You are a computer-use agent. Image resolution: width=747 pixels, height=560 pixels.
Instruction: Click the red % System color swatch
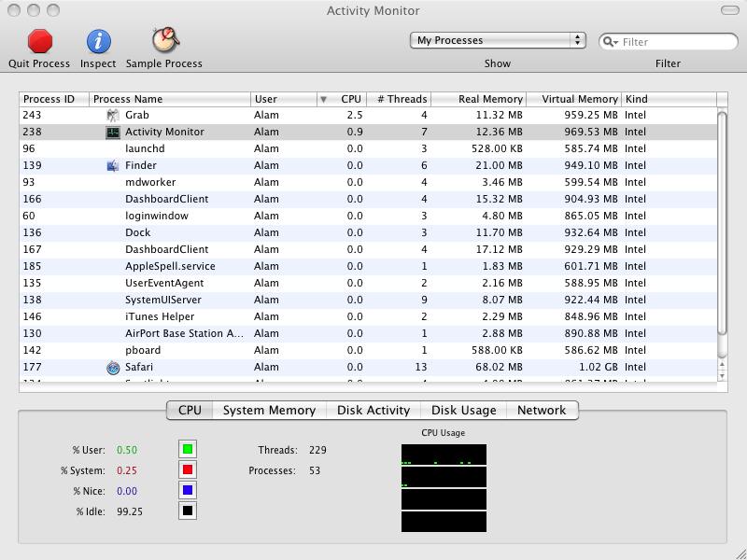pyautogui.click(x=188, y=470)
